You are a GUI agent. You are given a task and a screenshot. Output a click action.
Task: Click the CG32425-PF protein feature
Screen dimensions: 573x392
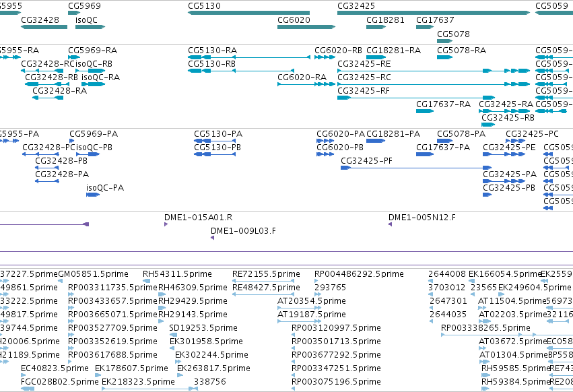pos(416,168)
